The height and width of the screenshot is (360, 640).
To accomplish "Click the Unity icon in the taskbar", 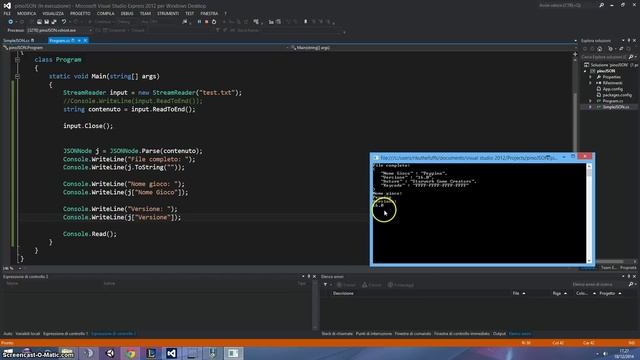I will [110, 353].
